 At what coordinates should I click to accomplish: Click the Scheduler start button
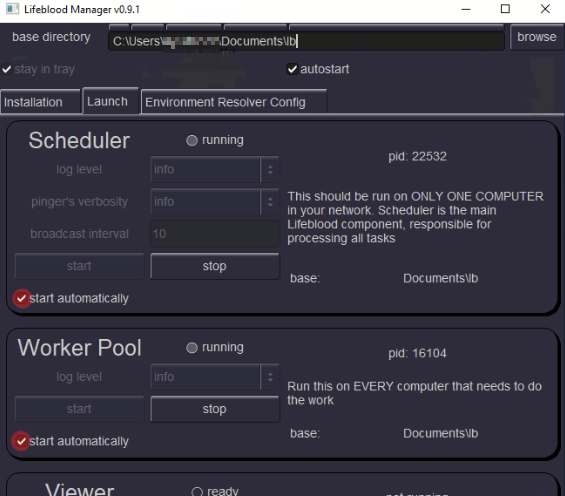click(79, 266)
